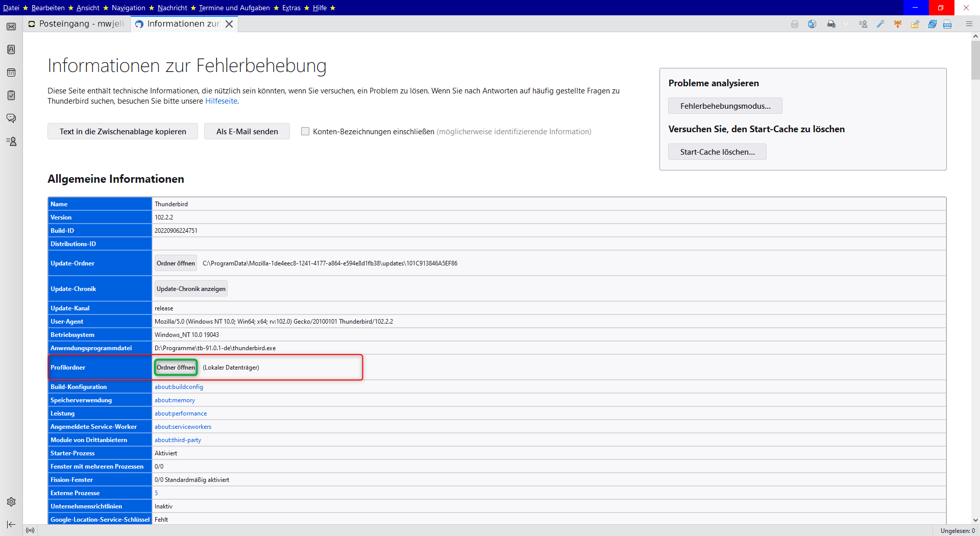
Task: Click Ordner öffnen for Profilordner
Action: 176,368
